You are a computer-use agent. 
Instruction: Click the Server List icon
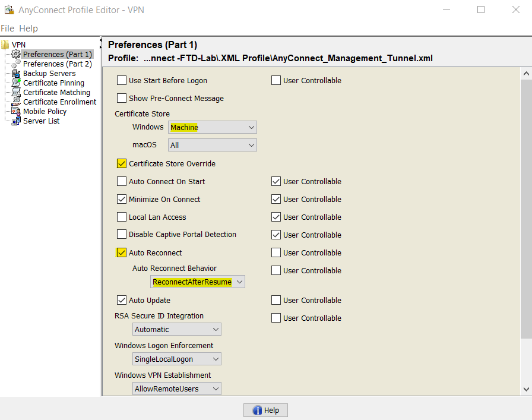(x=15, y=121)
